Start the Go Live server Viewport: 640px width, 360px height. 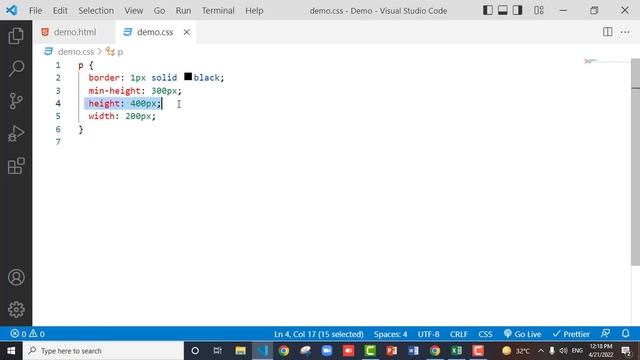click(522, 334)
